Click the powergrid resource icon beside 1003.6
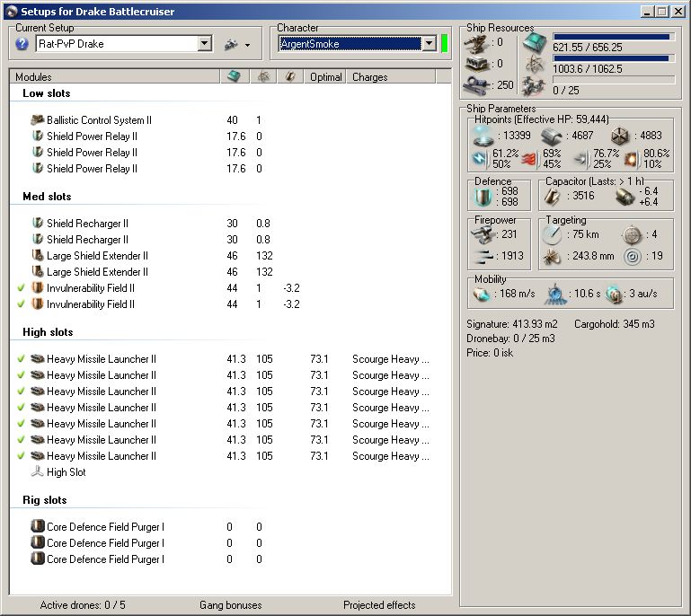 [535, 66]
